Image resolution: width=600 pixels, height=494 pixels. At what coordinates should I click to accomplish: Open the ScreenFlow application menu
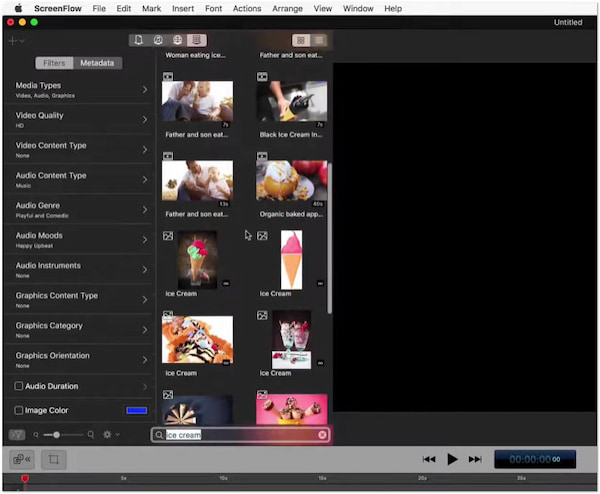(58, 8)
